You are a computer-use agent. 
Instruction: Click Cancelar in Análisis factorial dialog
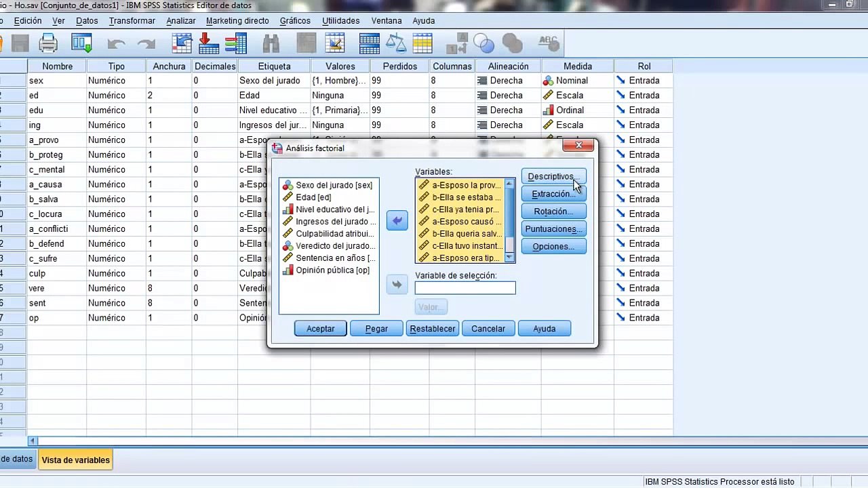(x=488, y=329)
